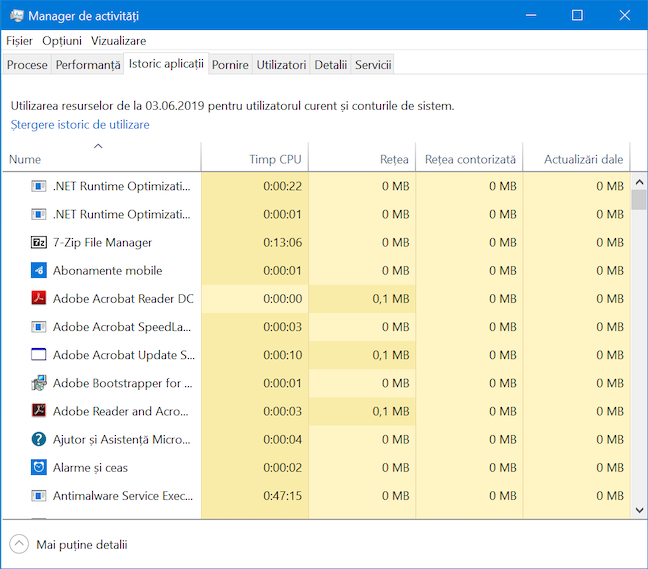Open the Opțiuni menu

(62, 41)
